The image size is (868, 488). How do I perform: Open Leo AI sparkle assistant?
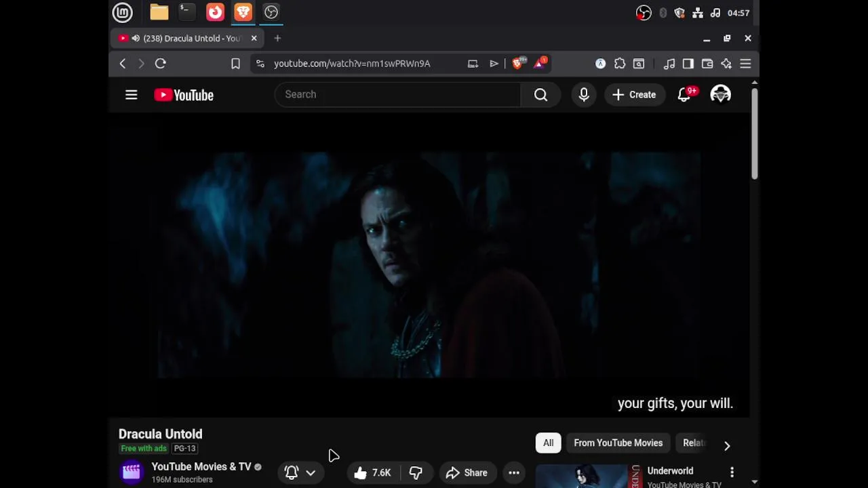tap(726, 64)
